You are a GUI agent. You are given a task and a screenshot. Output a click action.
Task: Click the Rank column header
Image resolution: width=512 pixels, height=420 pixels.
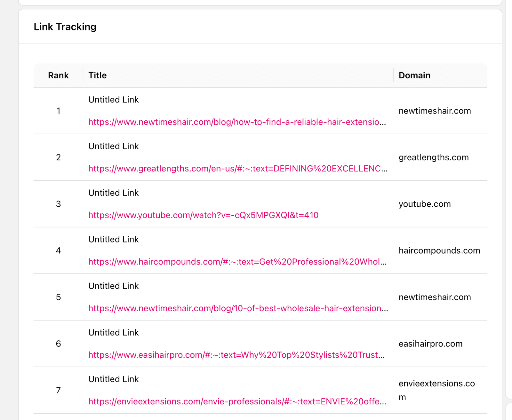[x=58, y=75]
